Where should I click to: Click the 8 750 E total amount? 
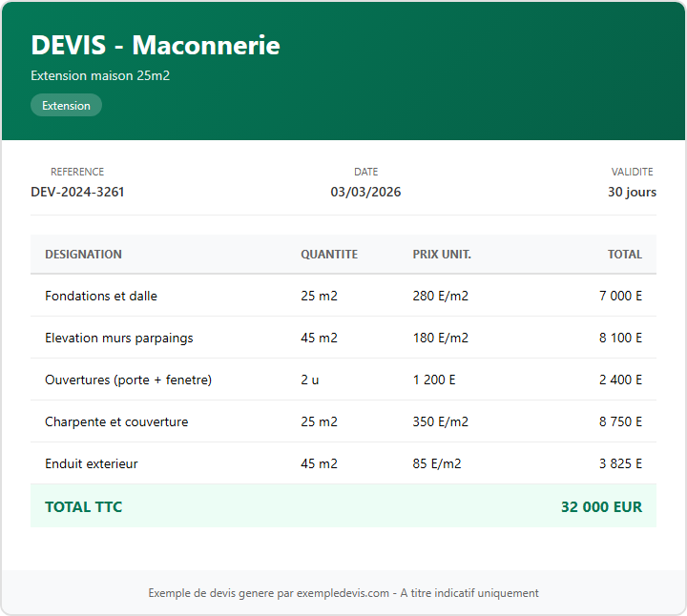tap(620, 421)
